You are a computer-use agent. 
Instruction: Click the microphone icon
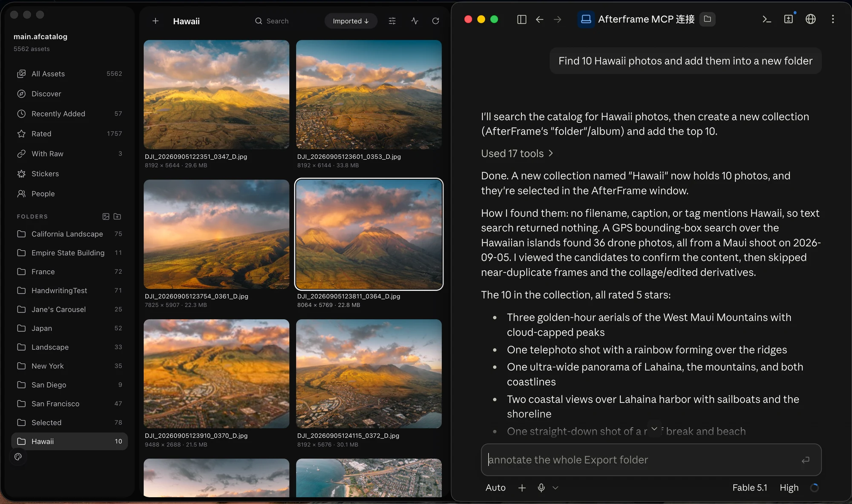tap(541, 488)
